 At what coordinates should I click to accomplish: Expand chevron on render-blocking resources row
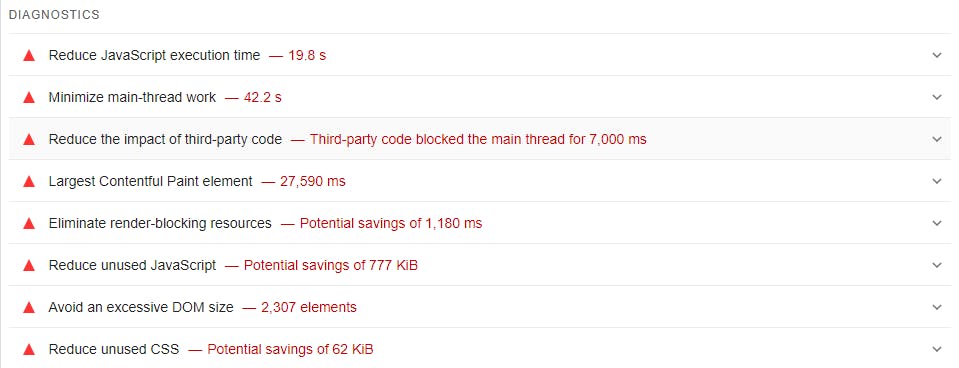[936, 223]
